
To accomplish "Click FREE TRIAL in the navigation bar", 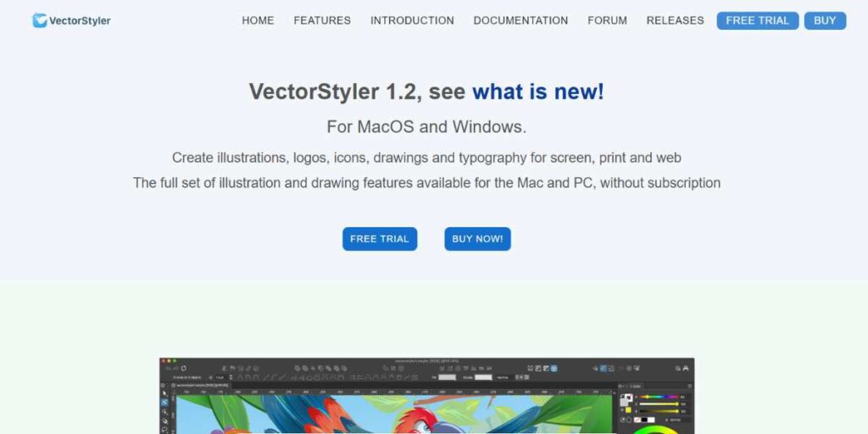I will [x=758, y=20].
